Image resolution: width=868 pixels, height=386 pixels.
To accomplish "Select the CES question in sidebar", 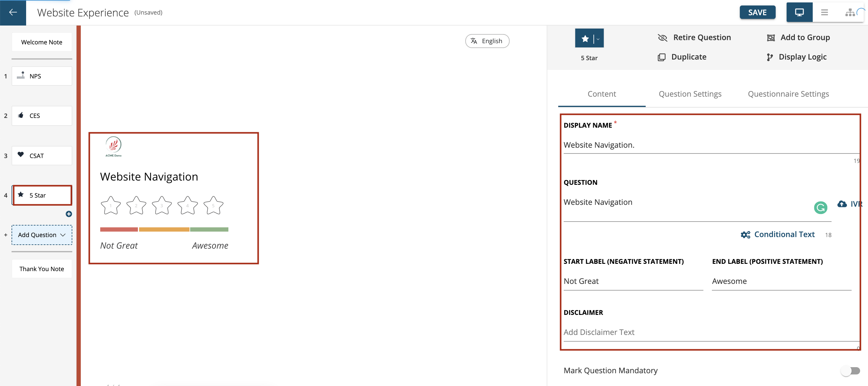I will [42, 115].
